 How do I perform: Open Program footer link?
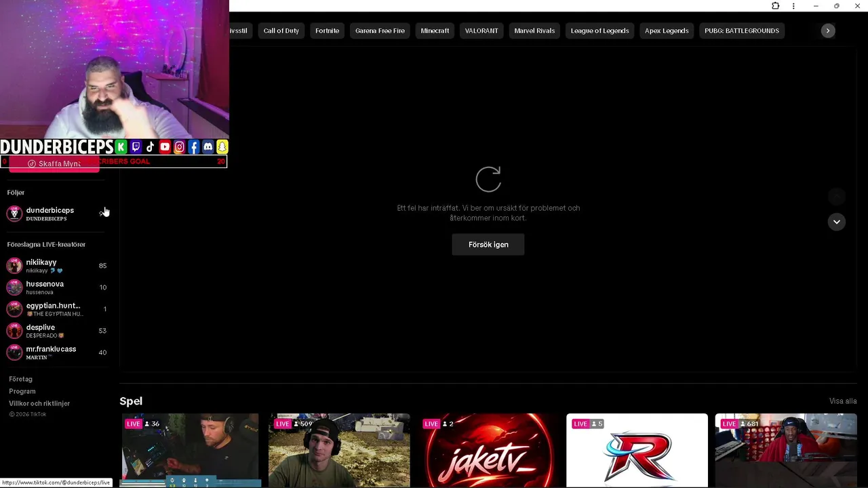(22, 392)
